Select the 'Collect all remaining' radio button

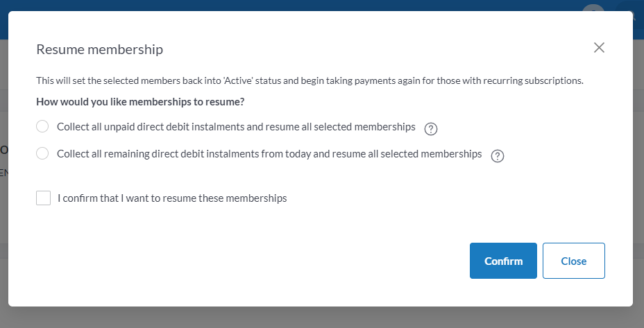[42, 153]
